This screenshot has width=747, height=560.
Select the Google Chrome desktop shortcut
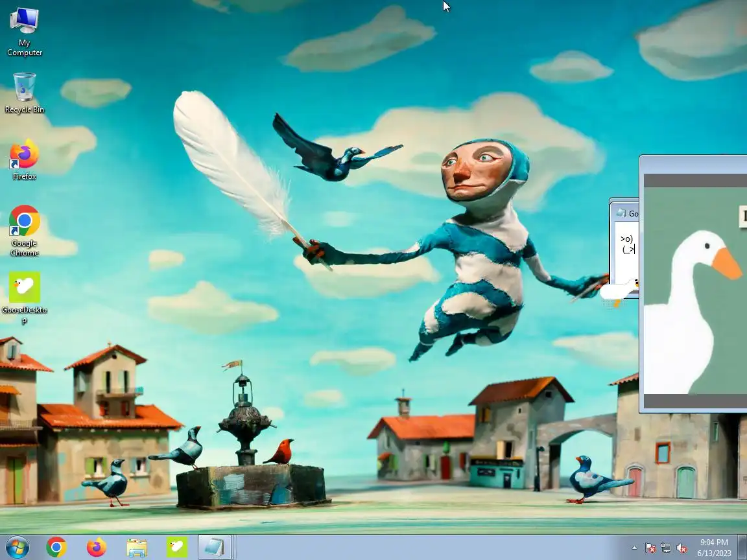(x=24, y=231)
